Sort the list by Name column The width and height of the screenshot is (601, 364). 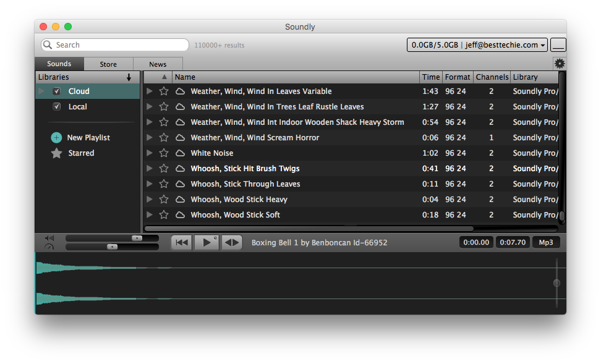point(296,77)
